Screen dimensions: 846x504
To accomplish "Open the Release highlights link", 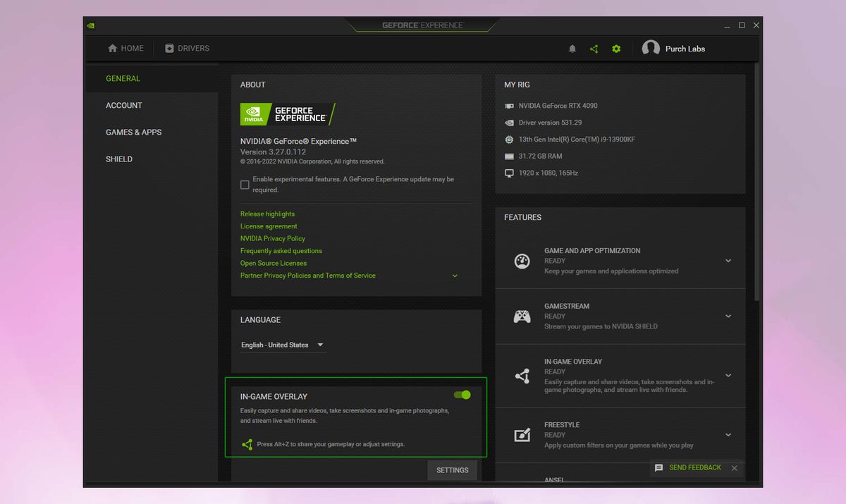I will 267,214.
